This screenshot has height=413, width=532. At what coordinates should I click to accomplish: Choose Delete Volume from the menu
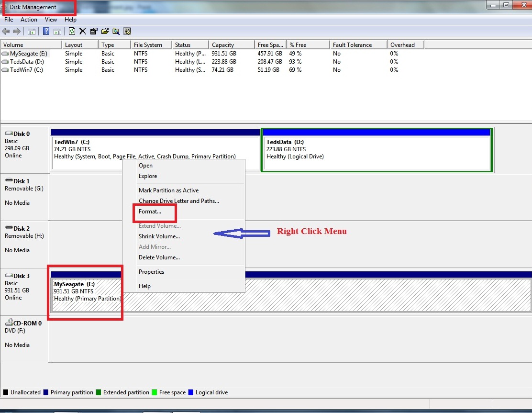[159, 257]
